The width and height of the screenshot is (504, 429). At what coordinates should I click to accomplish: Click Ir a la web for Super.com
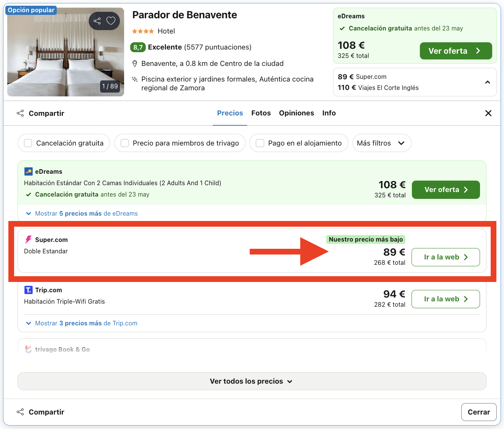[445, 257]
